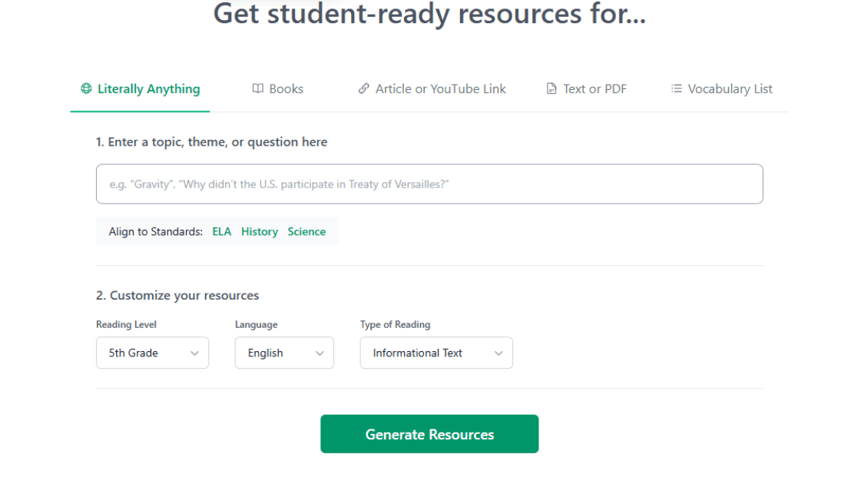
Task: Click the open book icon
Action: coord(258,89)
